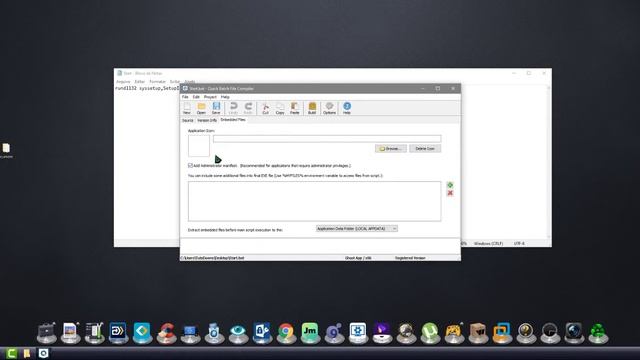This screenshot has height=360, width=640.
Task: Open the question mark icon in the dock
Action: click(526, 332)
